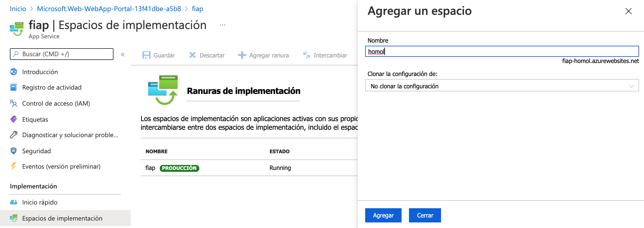This screenshot has height=228, width=644.
Task: Click the NOMBRE column header
Action: pos(156,151)
